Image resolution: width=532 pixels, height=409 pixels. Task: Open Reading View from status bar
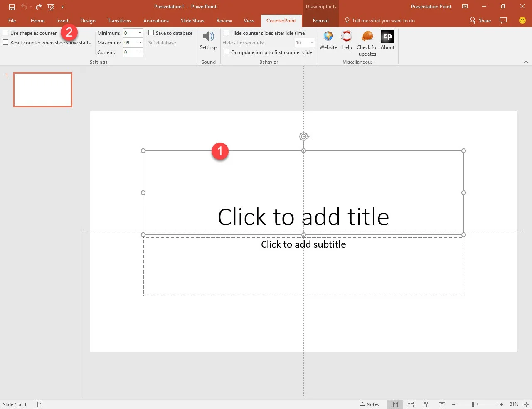coord(426,404)
